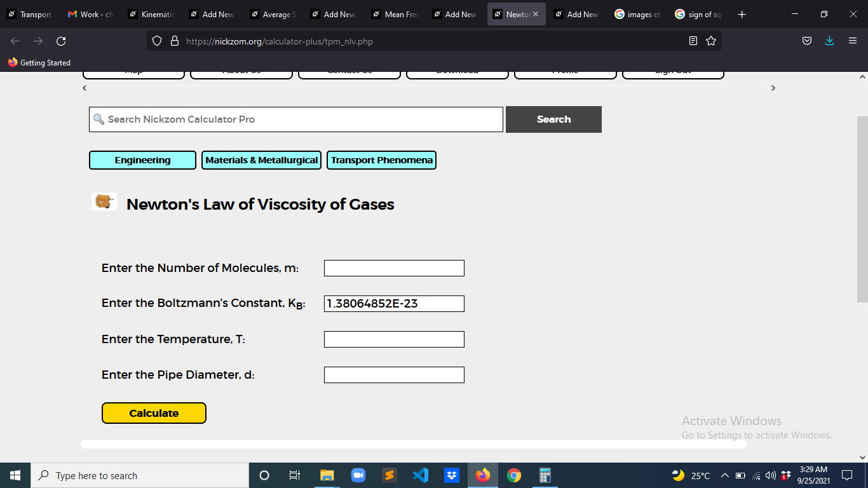Switch to the Gmail Work tab
This screenshot has height=488, width=868.
tap(91, 14)
